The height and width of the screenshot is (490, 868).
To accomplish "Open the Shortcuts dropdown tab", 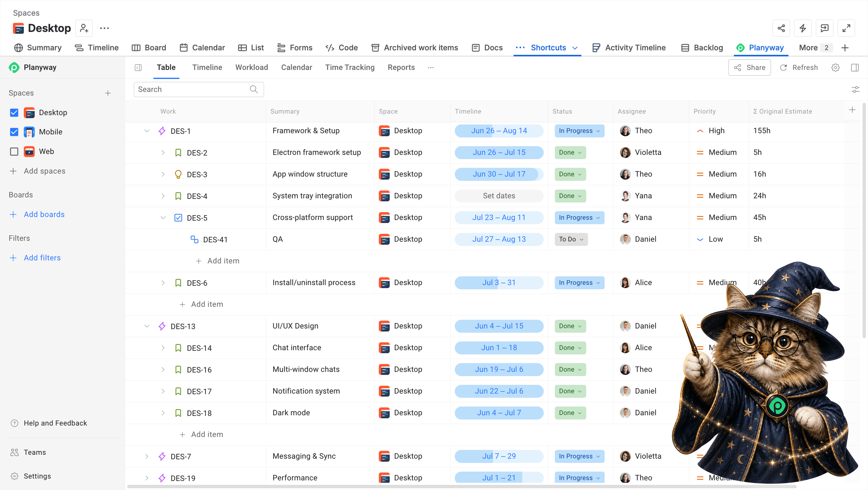I will pyautogui.click(x=547, y=48).
